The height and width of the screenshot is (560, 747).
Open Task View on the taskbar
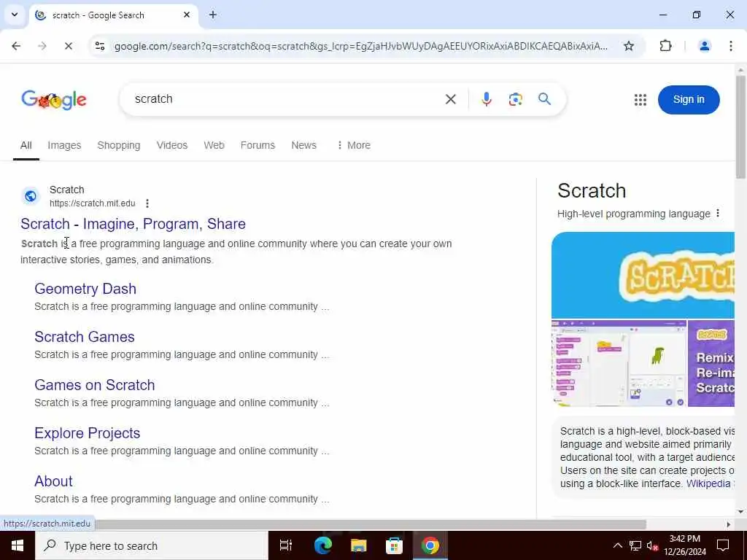286,545
